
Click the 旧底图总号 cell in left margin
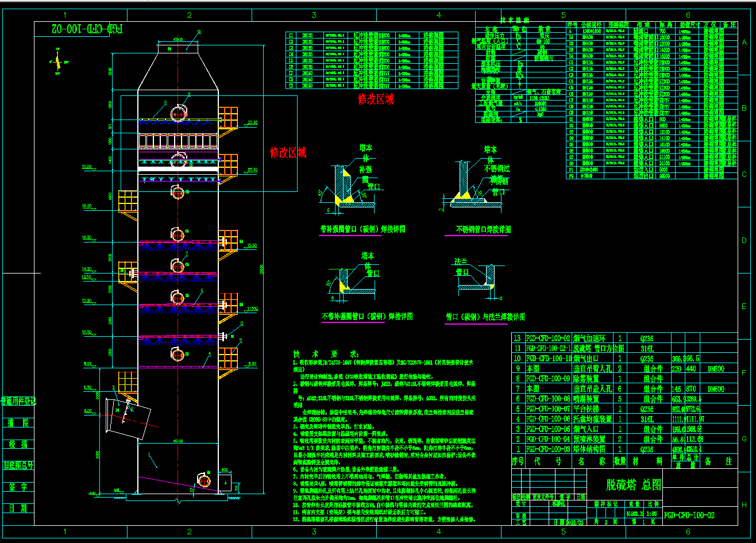coord(18,465)
